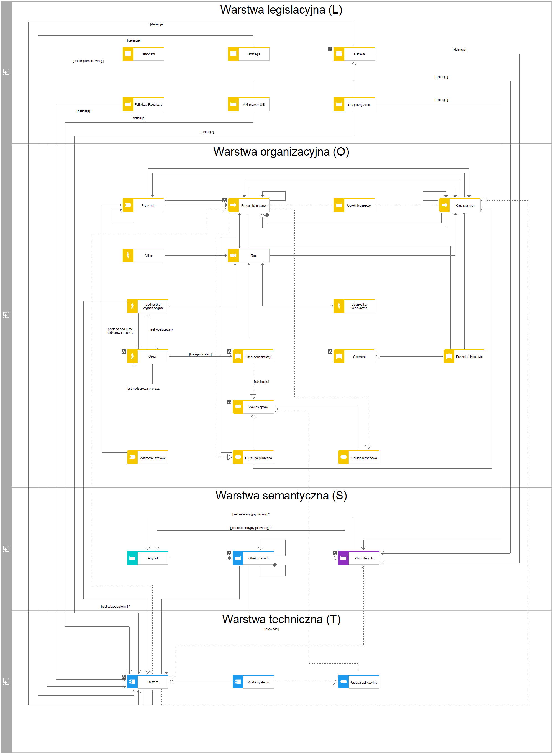Viewport: 554px width, 756px height.
Task: Click the yellow icon of the Standard node
Action: (128, 54)
